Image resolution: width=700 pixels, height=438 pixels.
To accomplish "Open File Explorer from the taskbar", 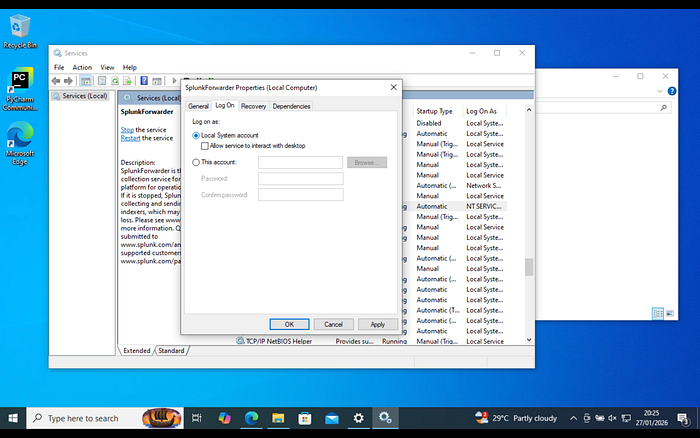I will pos(278,418).
